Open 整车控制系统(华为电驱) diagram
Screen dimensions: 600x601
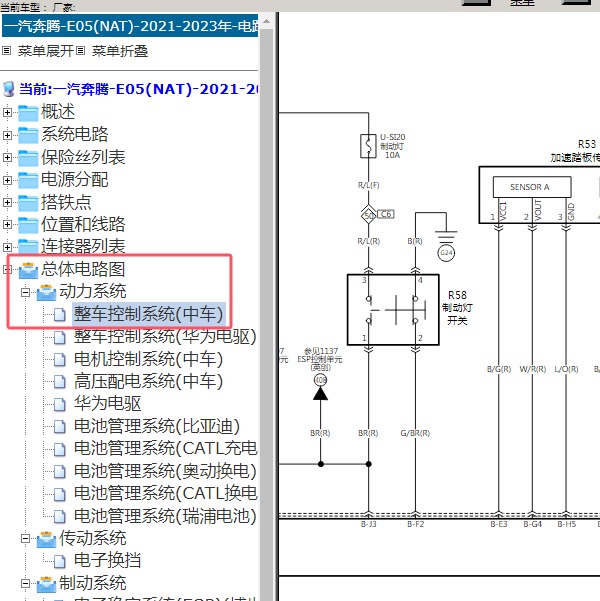(165, 337)
